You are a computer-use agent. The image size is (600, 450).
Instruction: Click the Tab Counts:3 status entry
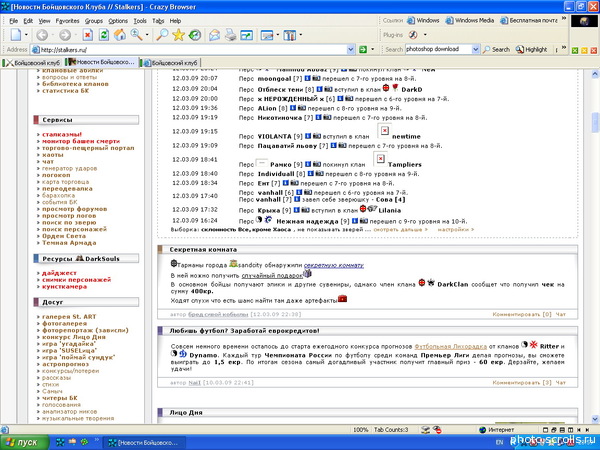pos(391,430)
